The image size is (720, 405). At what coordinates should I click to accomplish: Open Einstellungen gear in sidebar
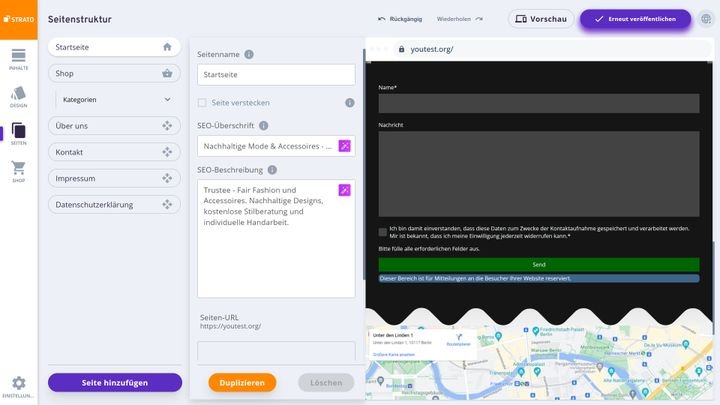click(x=18, y=386)
